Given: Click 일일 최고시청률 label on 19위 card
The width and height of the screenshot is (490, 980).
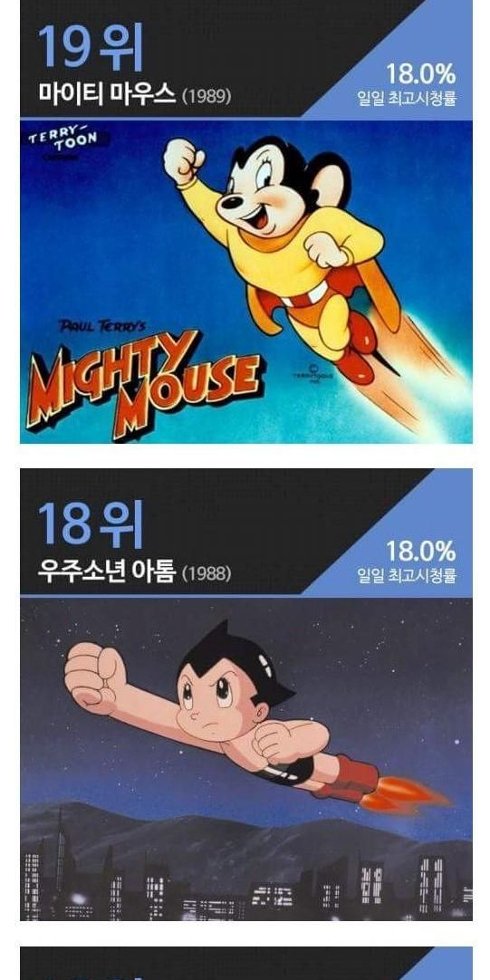Looking at the screenshot, I should (x=407, y=99).
